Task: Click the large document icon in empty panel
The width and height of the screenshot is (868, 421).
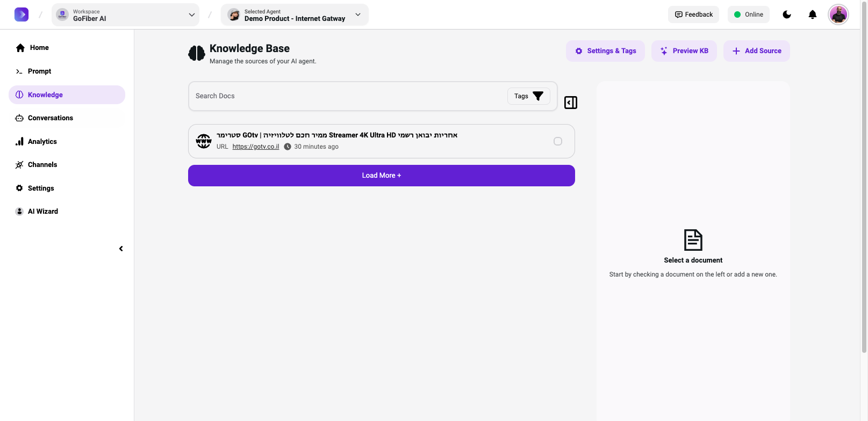Action: [x=693, y=240]
